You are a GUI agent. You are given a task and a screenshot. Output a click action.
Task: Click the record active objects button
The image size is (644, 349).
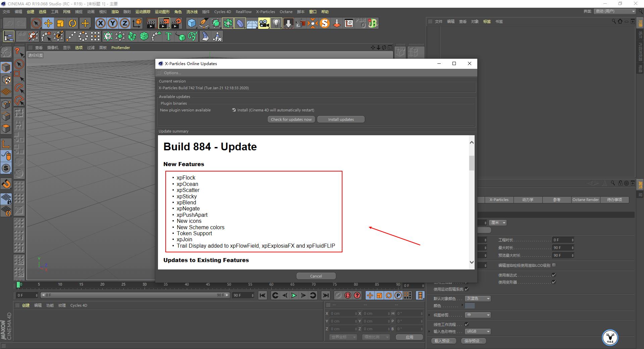[348, 295]
